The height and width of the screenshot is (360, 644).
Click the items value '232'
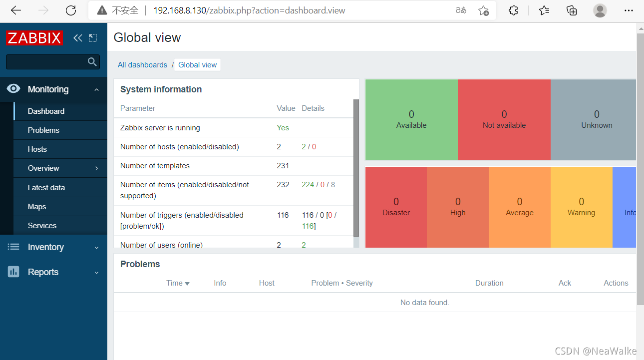tap(283, 185)
